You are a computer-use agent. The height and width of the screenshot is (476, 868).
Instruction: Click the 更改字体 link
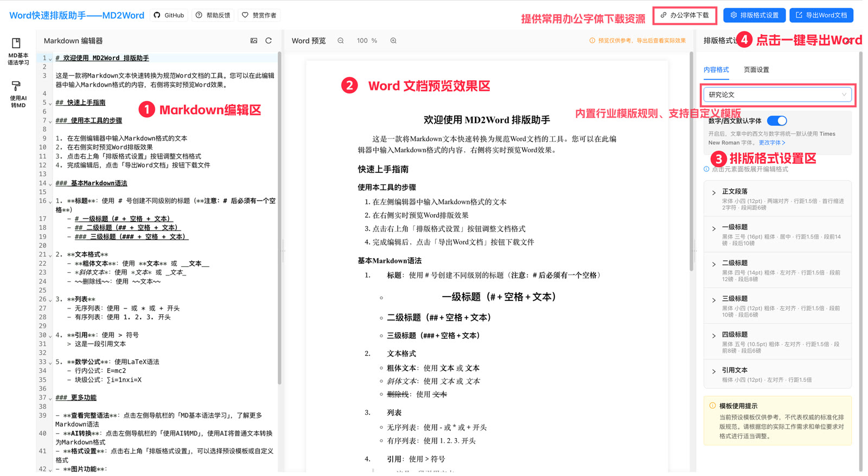[x=772, y=143]
